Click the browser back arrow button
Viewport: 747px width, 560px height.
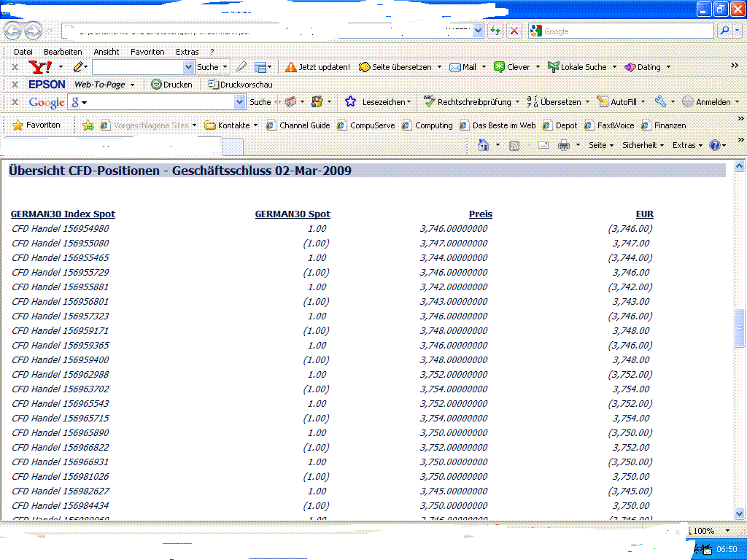[x=13, y=31]
